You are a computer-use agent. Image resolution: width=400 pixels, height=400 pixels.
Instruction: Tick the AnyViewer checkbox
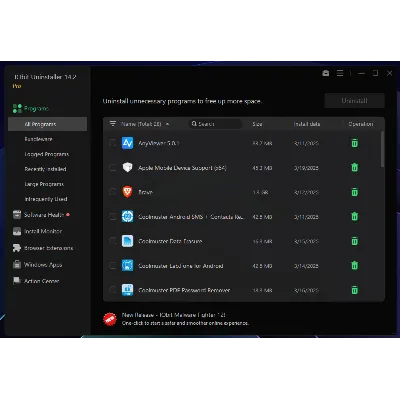point(113,143)
